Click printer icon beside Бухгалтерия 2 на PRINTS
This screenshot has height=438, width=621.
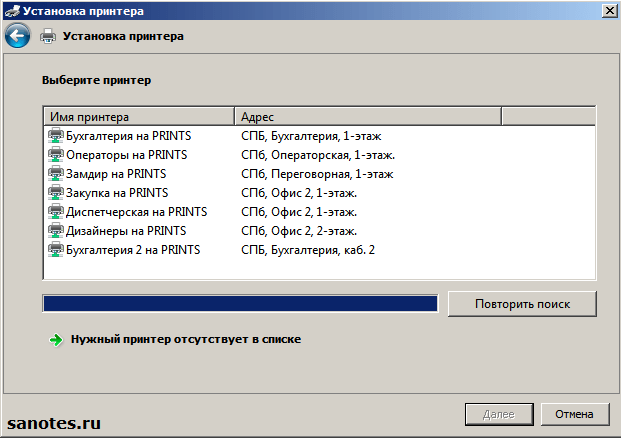click(55, 250)
